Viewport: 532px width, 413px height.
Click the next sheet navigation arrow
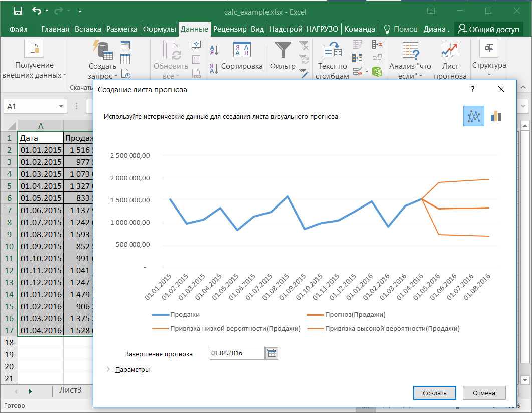tap(30, 391)
